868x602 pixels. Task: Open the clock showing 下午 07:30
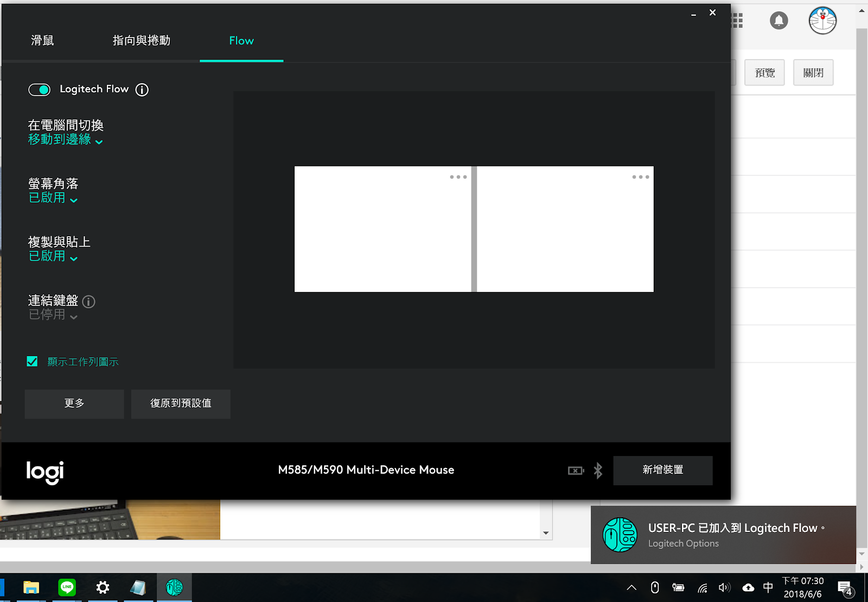coord(803,587)
